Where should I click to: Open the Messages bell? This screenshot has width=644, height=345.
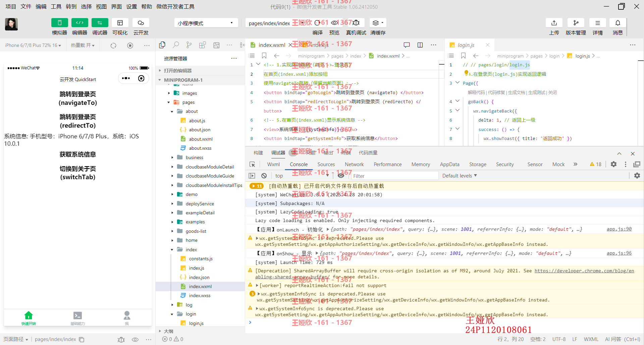(618, 23)
